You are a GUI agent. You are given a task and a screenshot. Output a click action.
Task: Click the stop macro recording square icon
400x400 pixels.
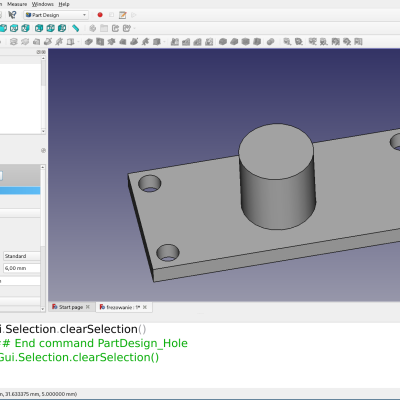[x=111, y=15]
